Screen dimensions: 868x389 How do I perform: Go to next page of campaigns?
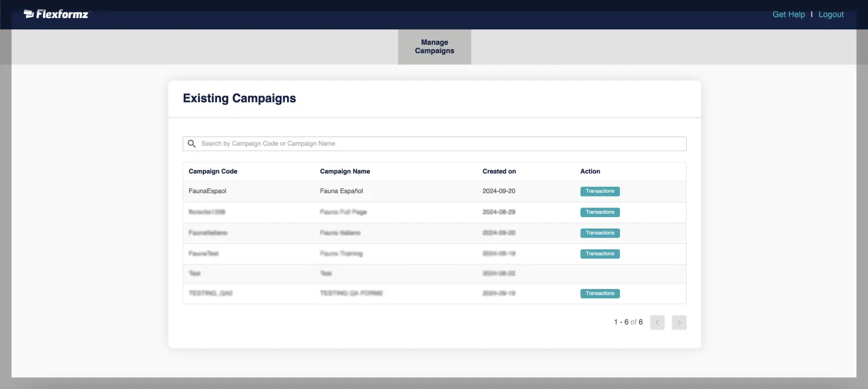(x=679, y=322)
